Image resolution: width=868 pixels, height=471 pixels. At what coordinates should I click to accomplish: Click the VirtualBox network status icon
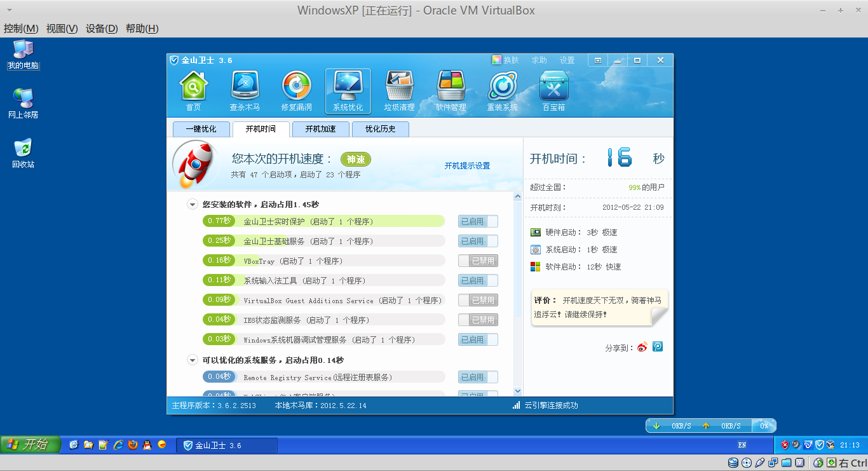tap(773, 463)
